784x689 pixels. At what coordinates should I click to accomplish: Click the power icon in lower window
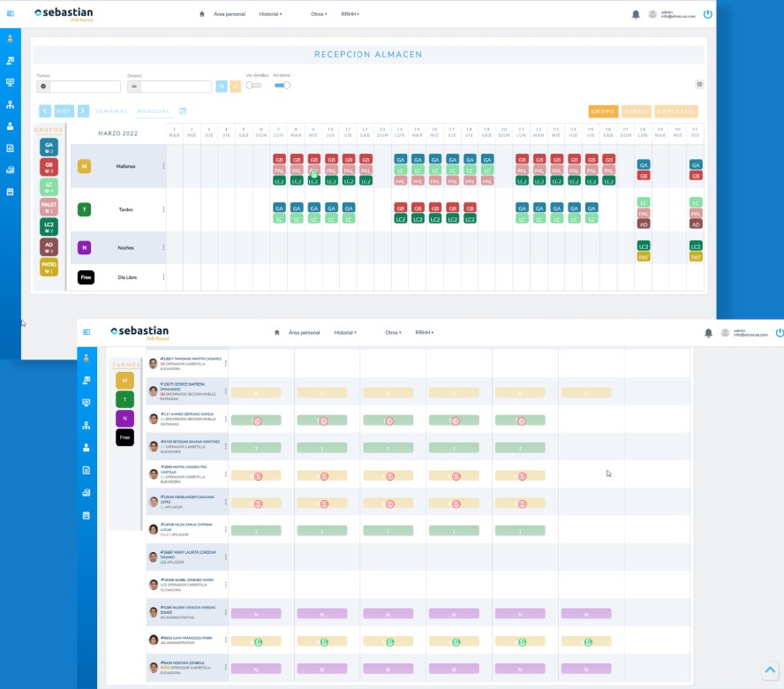(x=779, y=332)
